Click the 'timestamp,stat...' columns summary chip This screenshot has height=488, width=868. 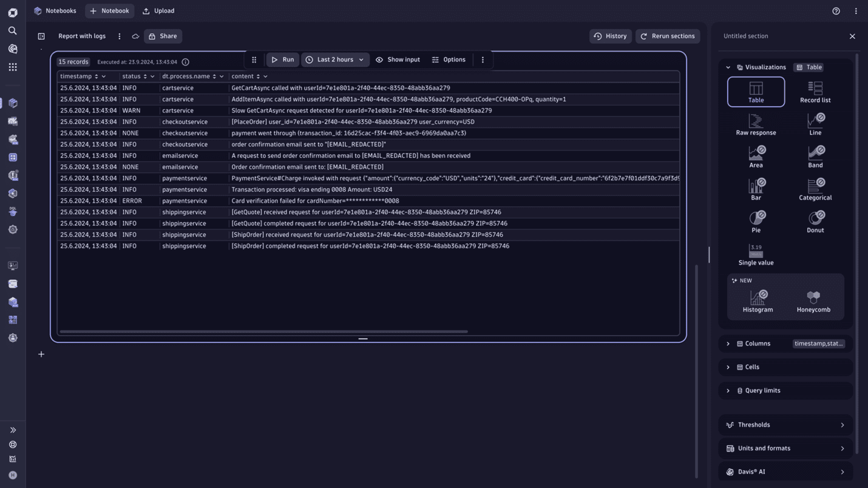(x=818, y=344)
